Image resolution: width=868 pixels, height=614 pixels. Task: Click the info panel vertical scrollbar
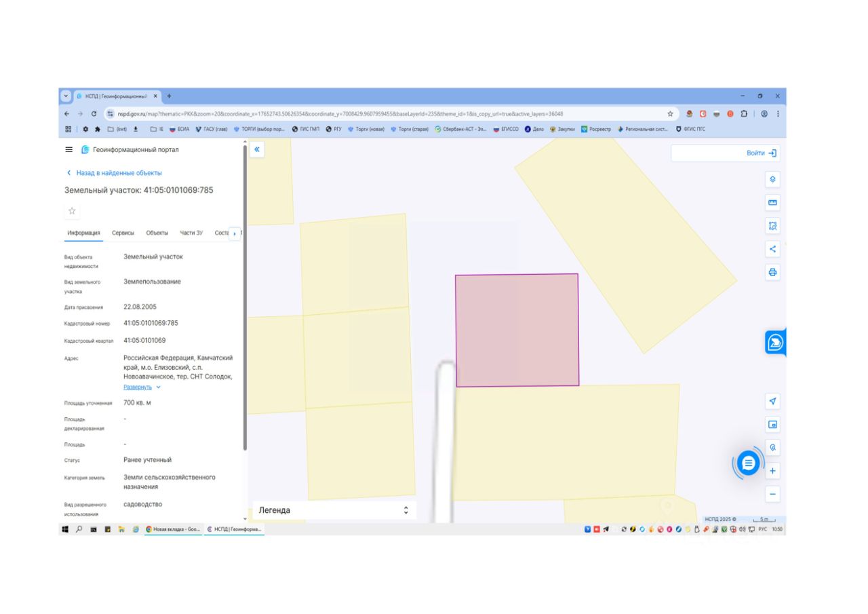coord(244,296)
